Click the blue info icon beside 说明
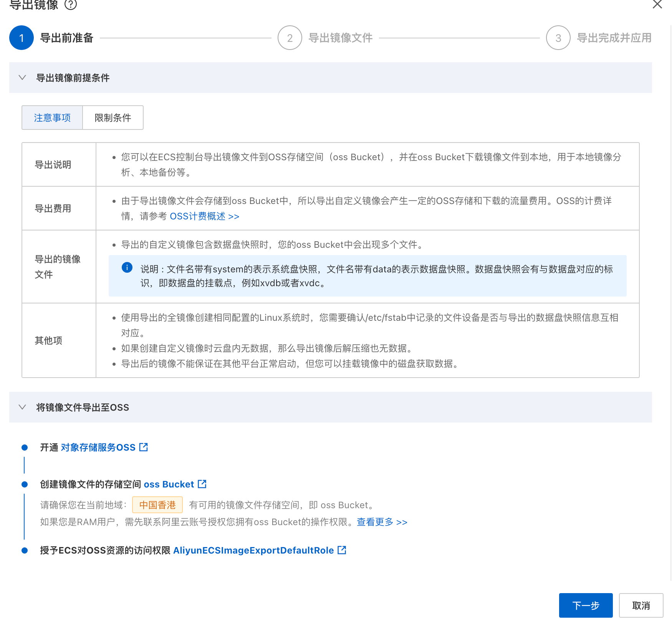This screenshot has width=672, height=620. pos(127,267)
